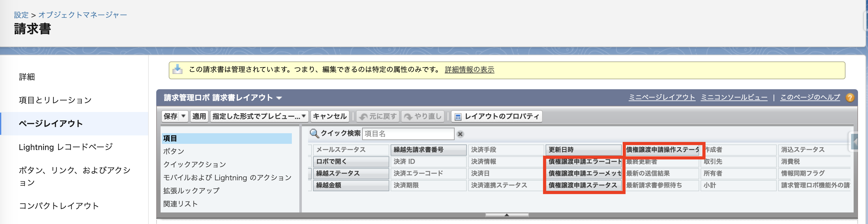The image size is (868, 224).
Task: Select 項目 in the palette category list
Action: 227,138
